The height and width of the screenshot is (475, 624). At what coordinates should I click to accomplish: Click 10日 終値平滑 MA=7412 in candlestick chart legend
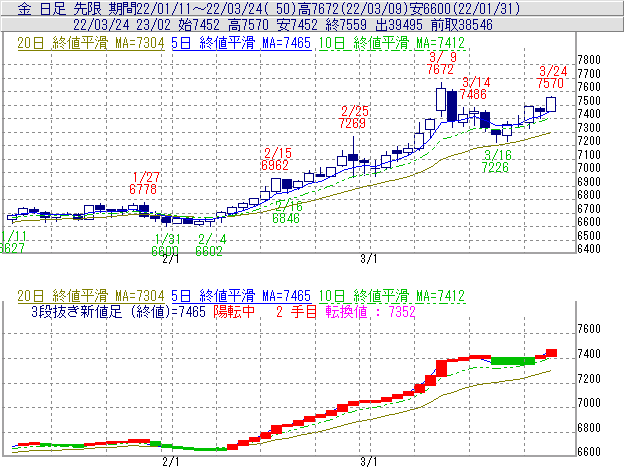coord(392,43)
